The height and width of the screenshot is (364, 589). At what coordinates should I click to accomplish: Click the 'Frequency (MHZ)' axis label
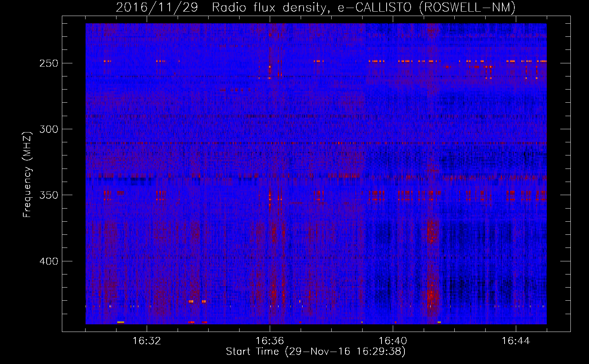click(27, 174)
